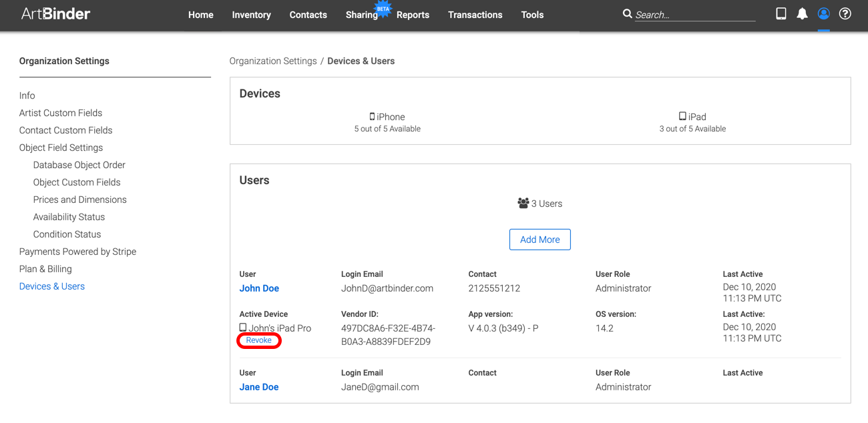
Task: Focus the Search input field
Action: click(x=695, y=15)
